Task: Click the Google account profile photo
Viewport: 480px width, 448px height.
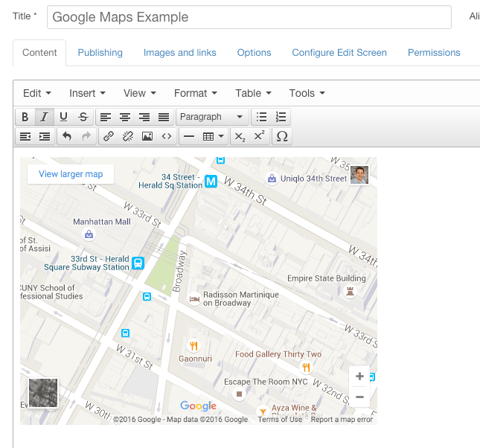Action: coord(359,175)
